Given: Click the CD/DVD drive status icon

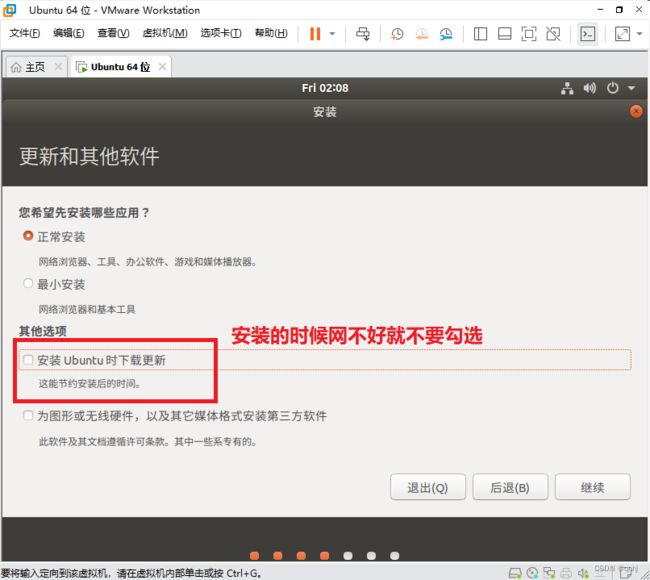Looking at the screenshot, I should [532, 573].
